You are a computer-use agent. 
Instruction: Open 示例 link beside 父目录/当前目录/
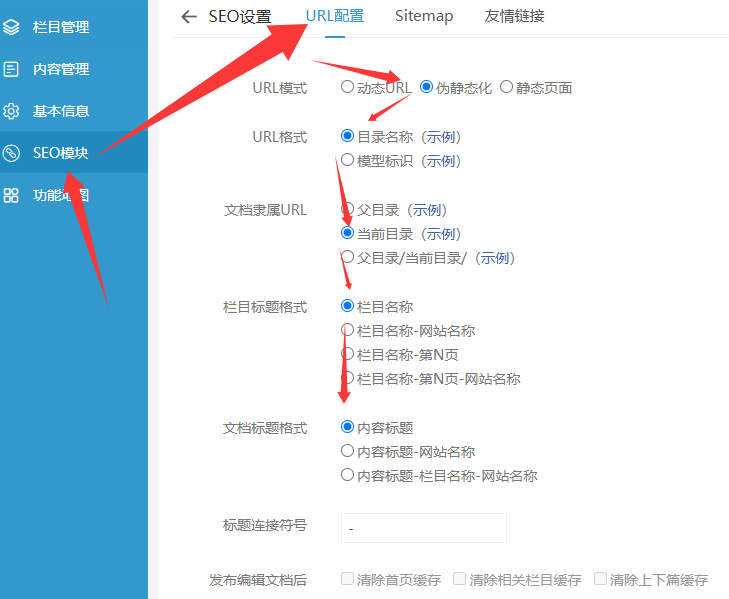495,258
